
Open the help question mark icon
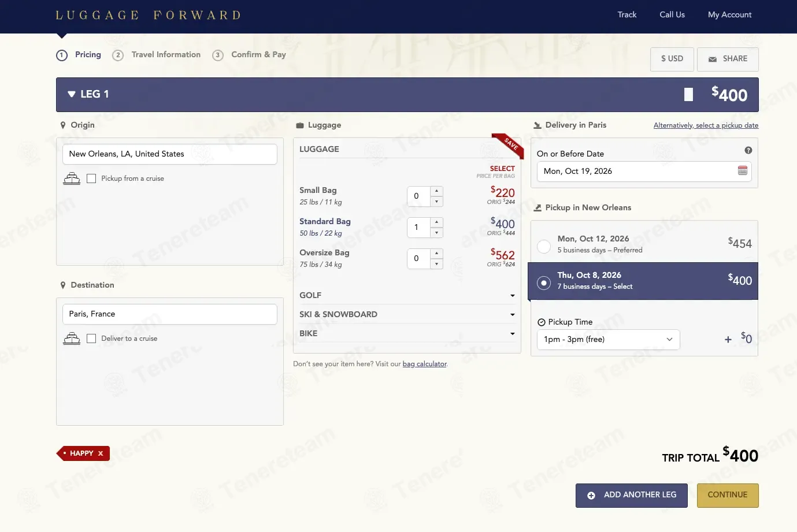pyautogui.click(x=748, y=150)
